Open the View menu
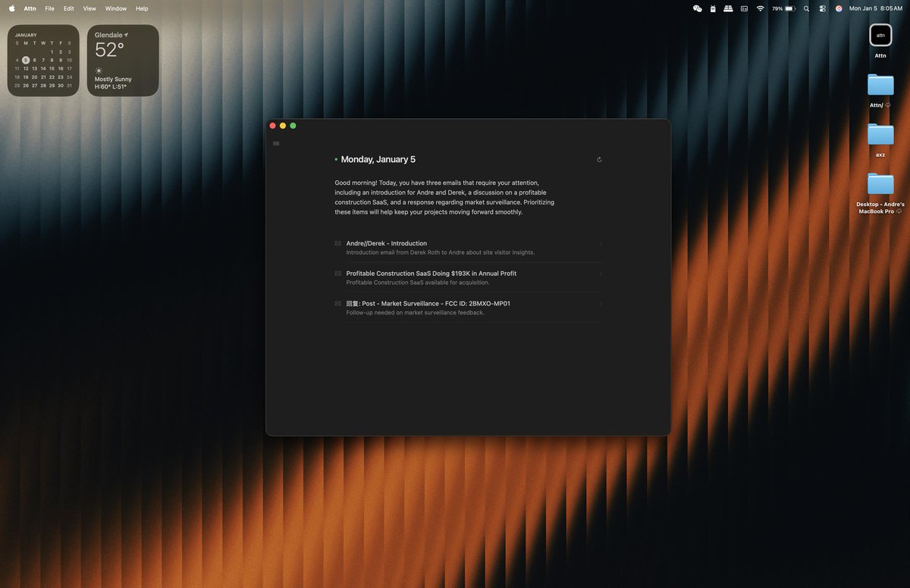Screen dimensions: 910x588 tap(89, 8)
